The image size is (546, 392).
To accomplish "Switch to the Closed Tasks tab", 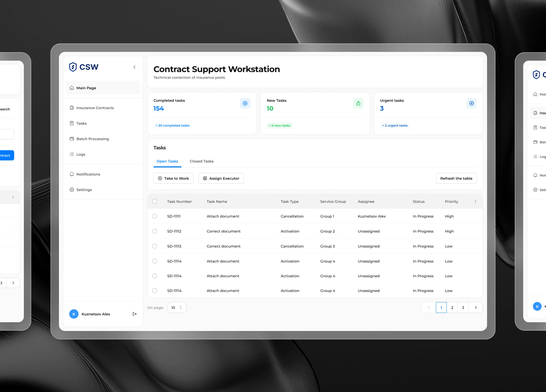I will point(201,161).
